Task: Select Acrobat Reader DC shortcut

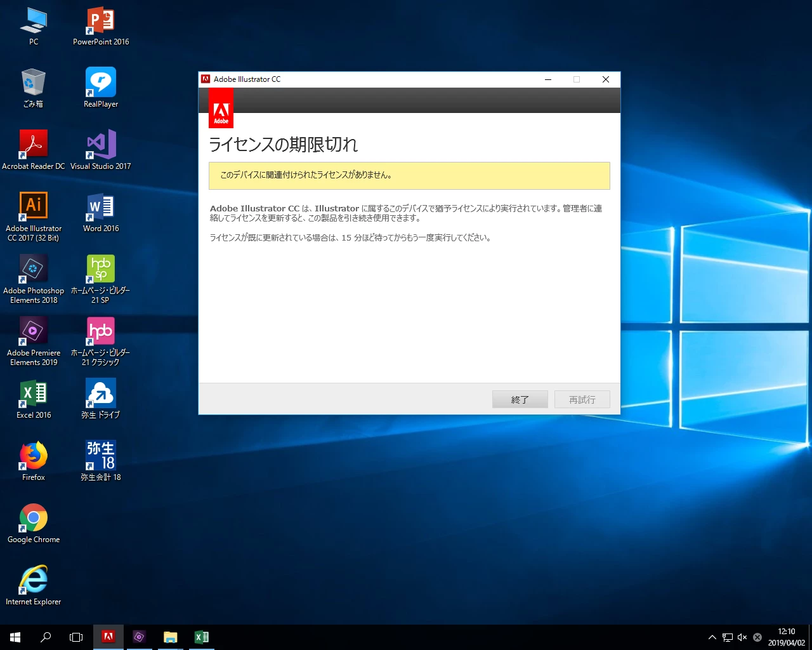Action: [34, 150]
